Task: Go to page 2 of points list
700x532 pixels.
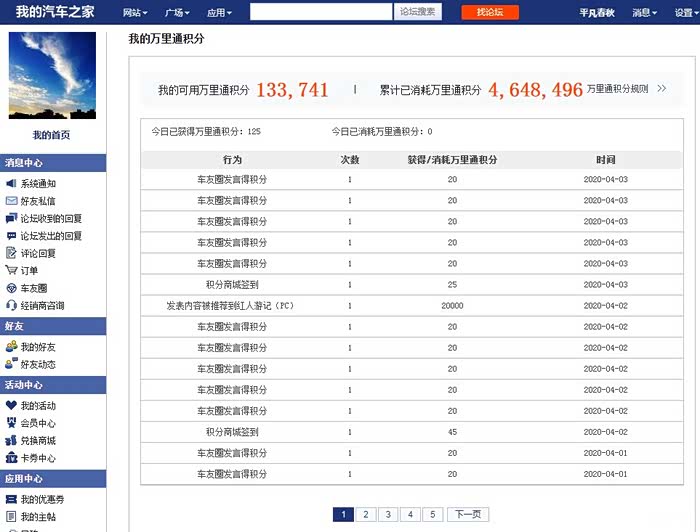Action: tap(365, 515)
